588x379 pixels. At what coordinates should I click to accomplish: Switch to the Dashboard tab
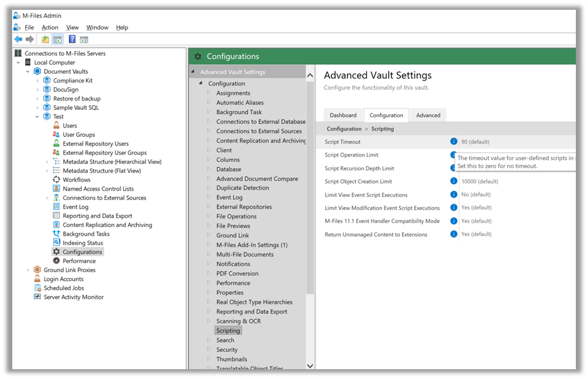(343, 115)
